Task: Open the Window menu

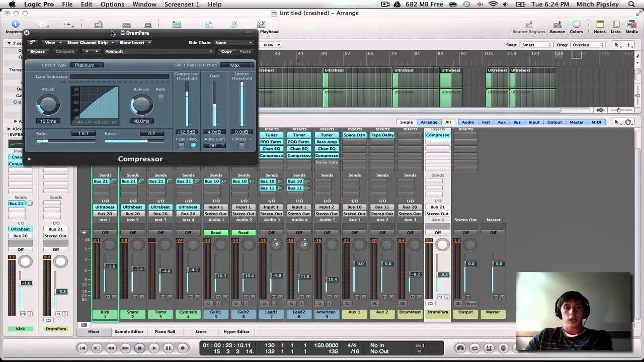Action: pos(144,5)
